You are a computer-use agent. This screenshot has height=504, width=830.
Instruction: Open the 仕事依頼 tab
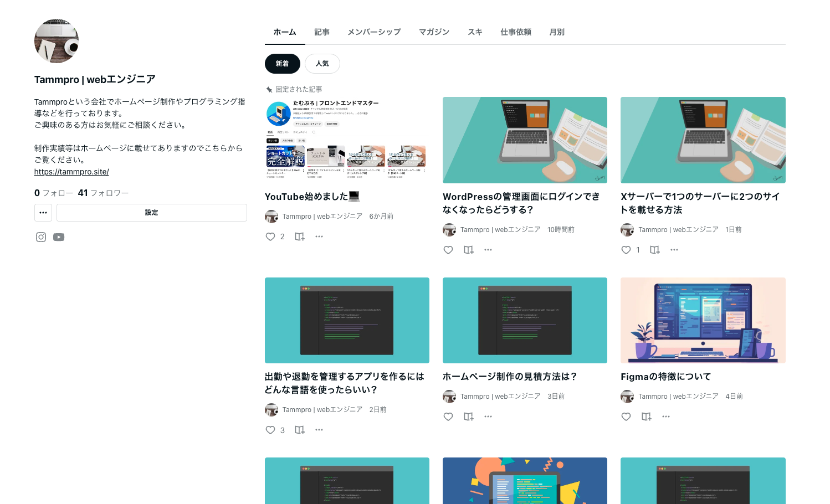coord(516,32)
